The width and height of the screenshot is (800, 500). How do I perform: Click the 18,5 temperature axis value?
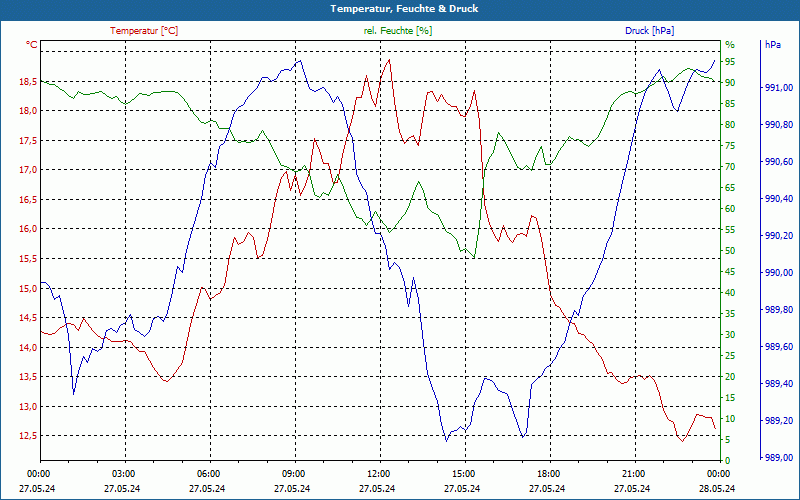point(28,82)
